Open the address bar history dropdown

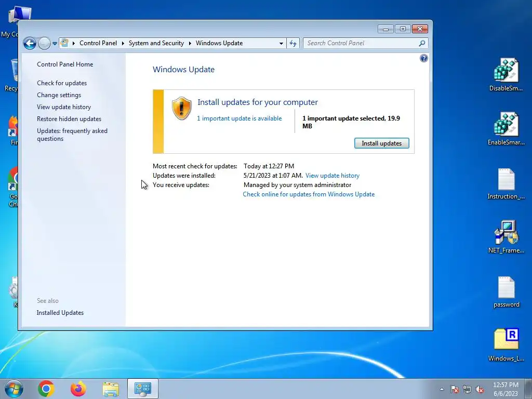(x=281, y=44)
